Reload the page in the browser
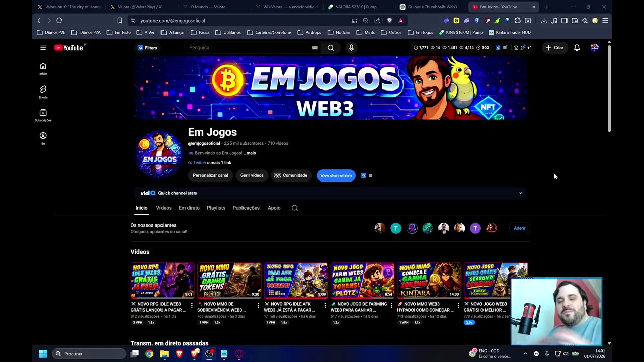This screenshot has height=362, width=644. [59, 21]
